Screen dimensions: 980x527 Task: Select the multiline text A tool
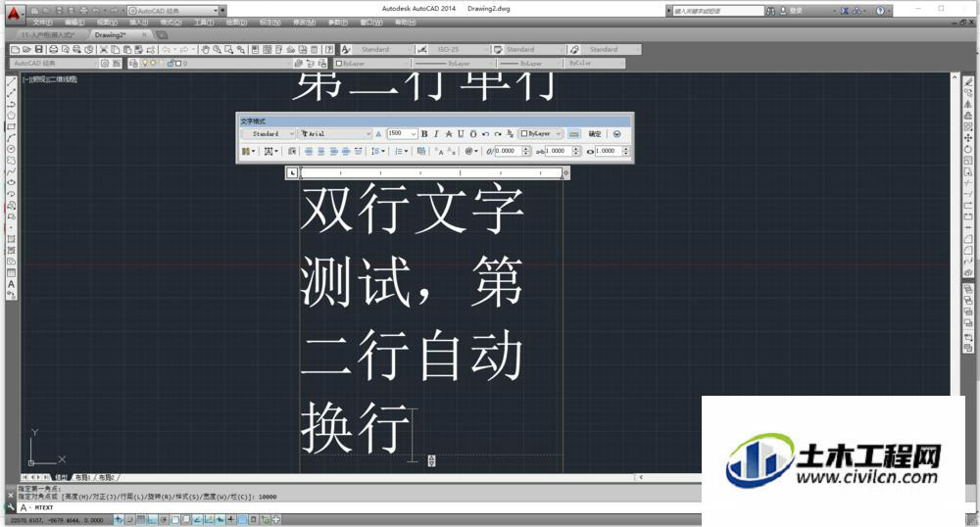(11, 284)
